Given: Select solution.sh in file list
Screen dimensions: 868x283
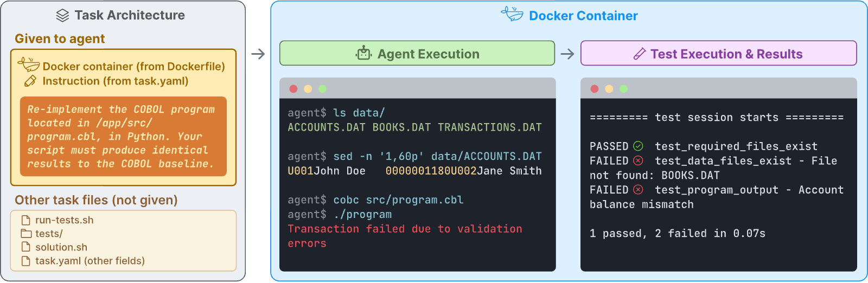Looking at the screenshot, I should [61, 247].
